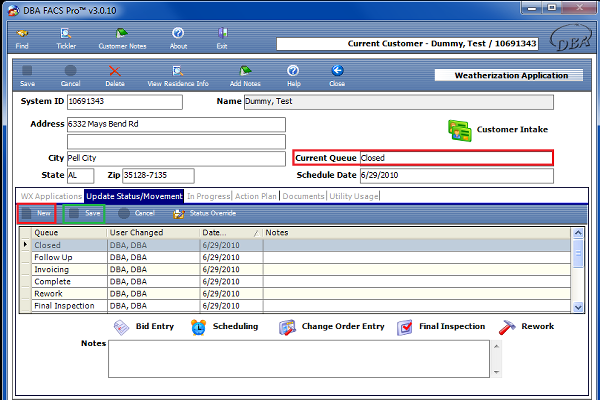This screenshot has width=600, height=400.
Task: Click the City field
Action: point(176,158)
